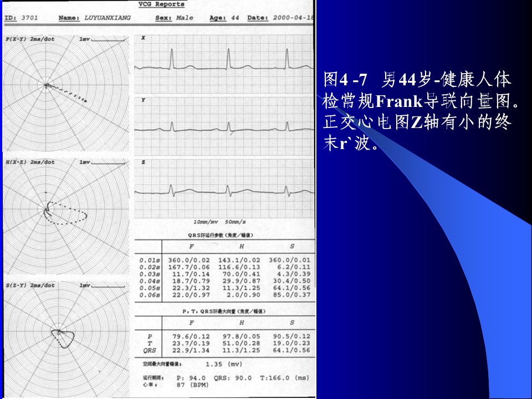Click the X lead ECG label
This screenshot has height=399, width=532.
[143, 38]
